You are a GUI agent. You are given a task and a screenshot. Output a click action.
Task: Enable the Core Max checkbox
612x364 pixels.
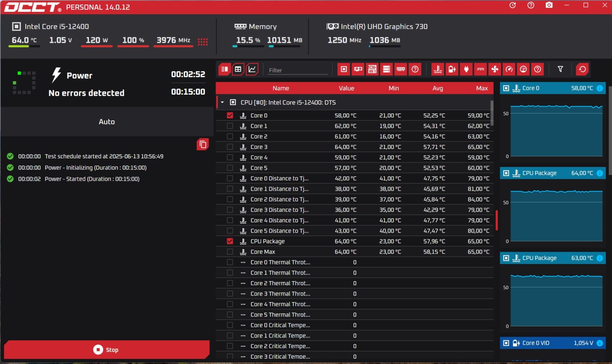(230, 252)
